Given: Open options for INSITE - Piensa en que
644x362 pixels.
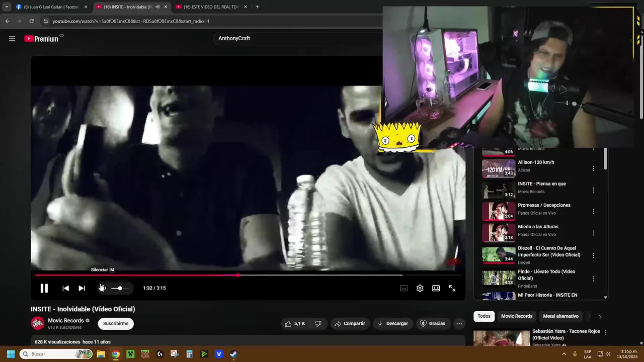Looking at the screenshot, I should 594,191.
